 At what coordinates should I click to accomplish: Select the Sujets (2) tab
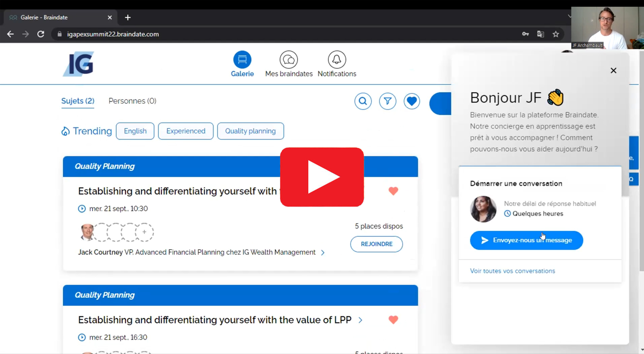click(78, 101)
